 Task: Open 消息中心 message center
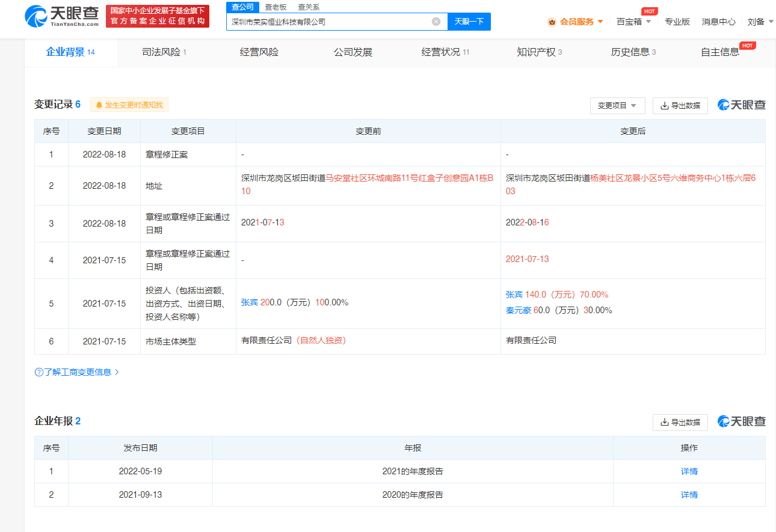click(718, 22)
